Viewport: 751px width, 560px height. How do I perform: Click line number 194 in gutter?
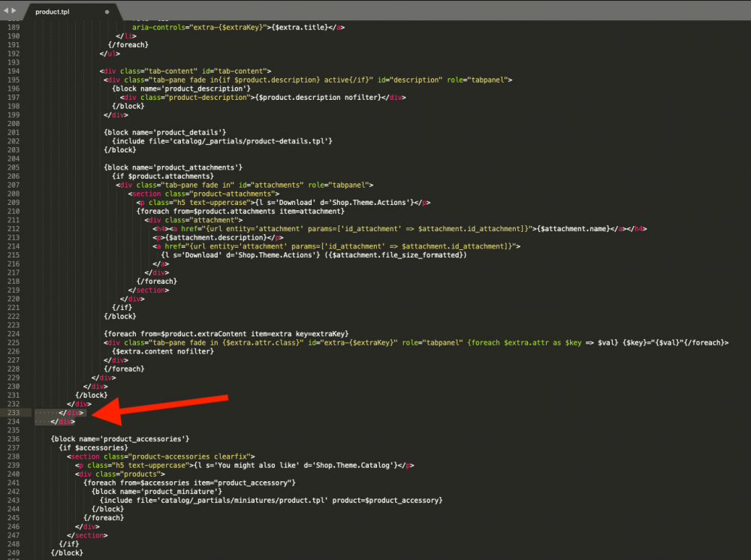point(14,71)
